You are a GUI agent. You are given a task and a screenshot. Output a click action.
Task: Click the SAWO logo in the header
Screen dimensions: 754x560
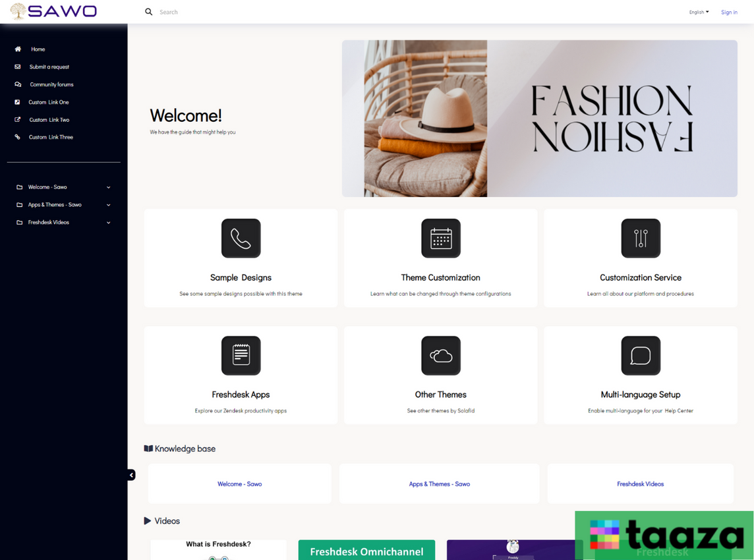[x=54, y=11]
